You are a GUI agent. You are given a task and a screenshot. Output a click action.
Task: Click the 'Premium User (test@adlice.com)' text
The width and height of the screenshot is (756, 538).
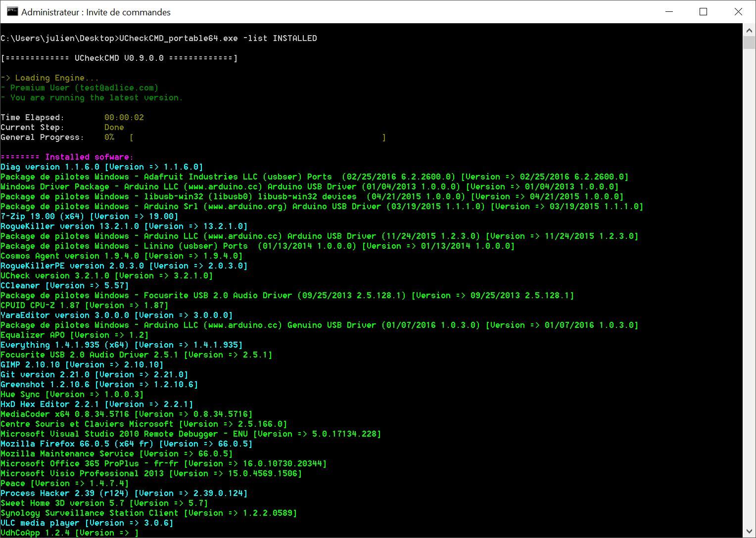[84, 88]
